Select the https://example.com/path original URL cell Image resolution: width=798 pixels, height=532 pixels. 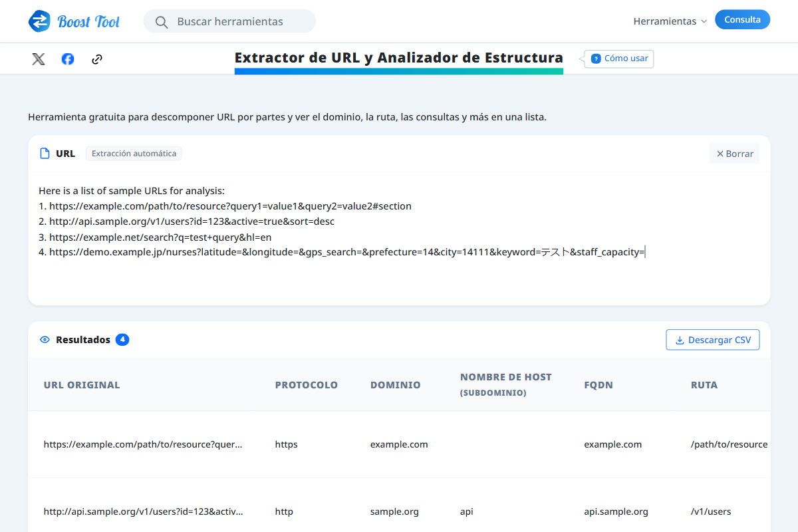coord(143,444)
